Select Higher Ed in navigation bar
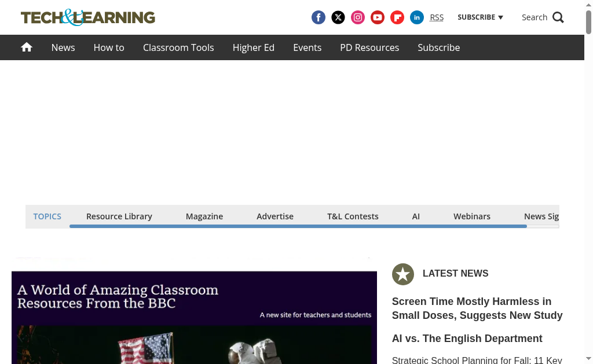This screenshot has height=364, width=593. (254, 47)
